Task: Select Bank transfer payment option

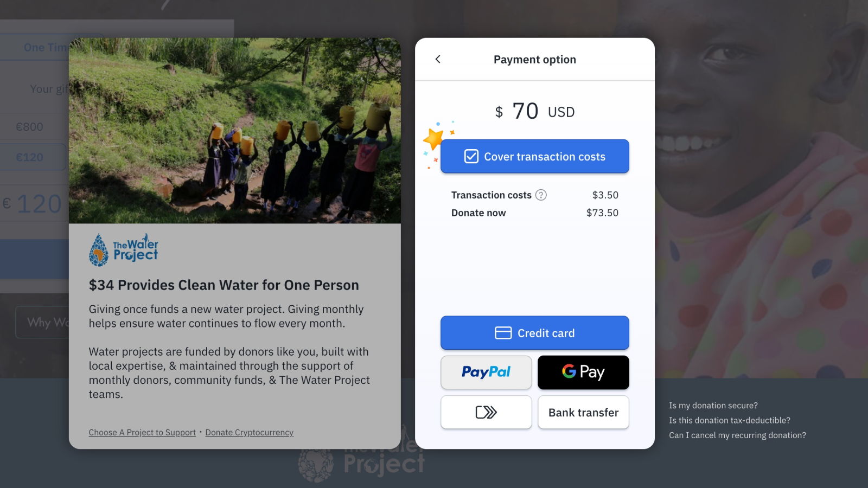Action: pyautogui.click(x=583, y=412)
